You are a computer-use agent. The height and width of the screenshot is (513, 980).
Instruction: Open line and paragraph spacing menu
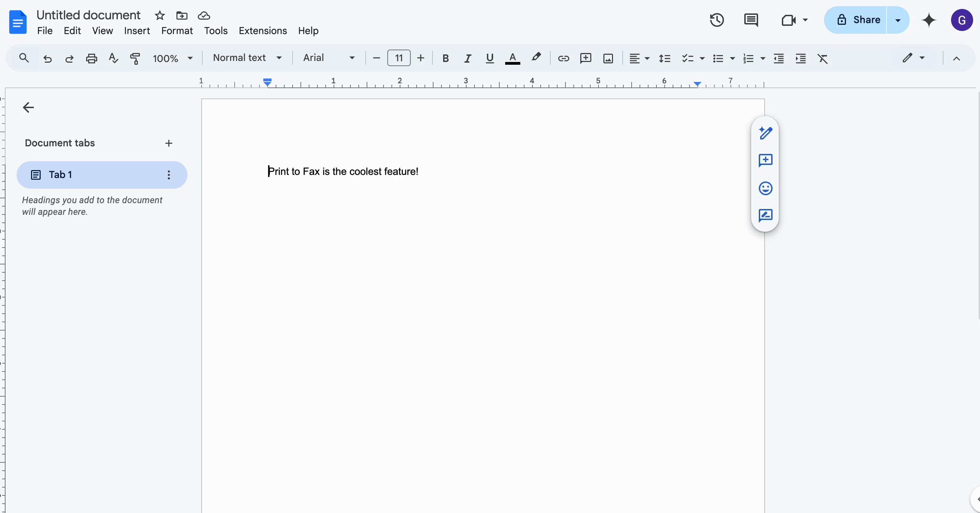tap(665, 58)
